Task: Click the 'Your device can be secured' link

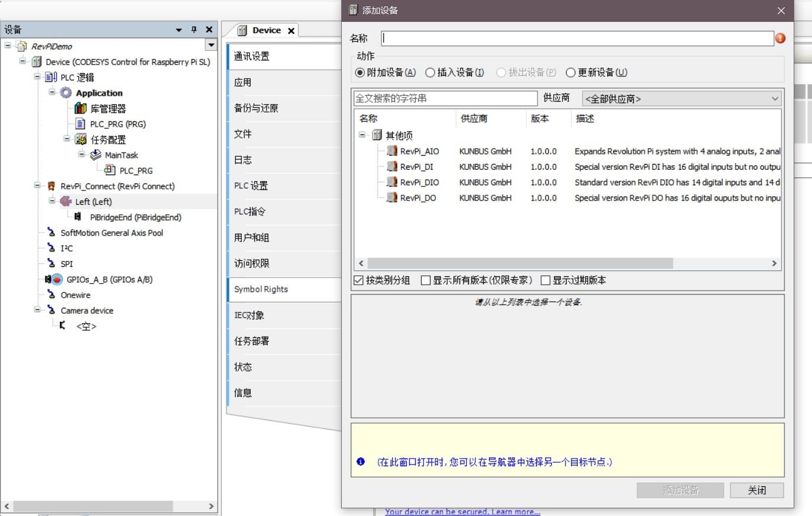Action: [x=462, y=512]
